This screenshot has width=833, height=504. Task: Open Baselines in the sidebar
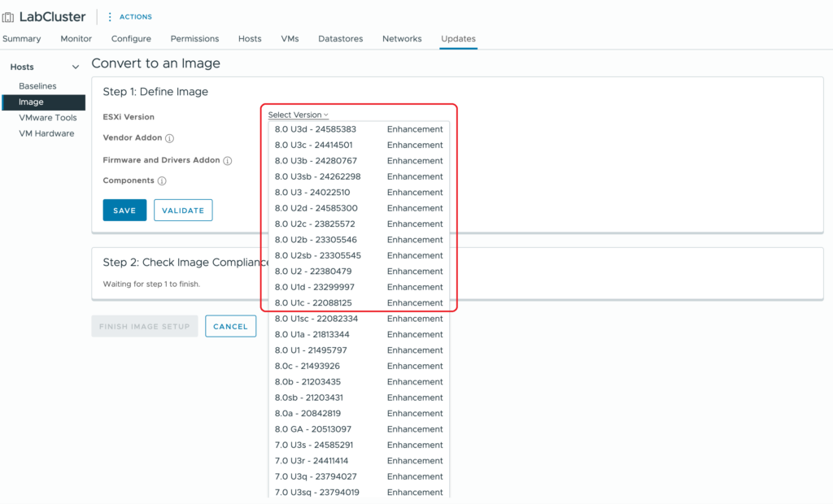(x=37, y=86)
